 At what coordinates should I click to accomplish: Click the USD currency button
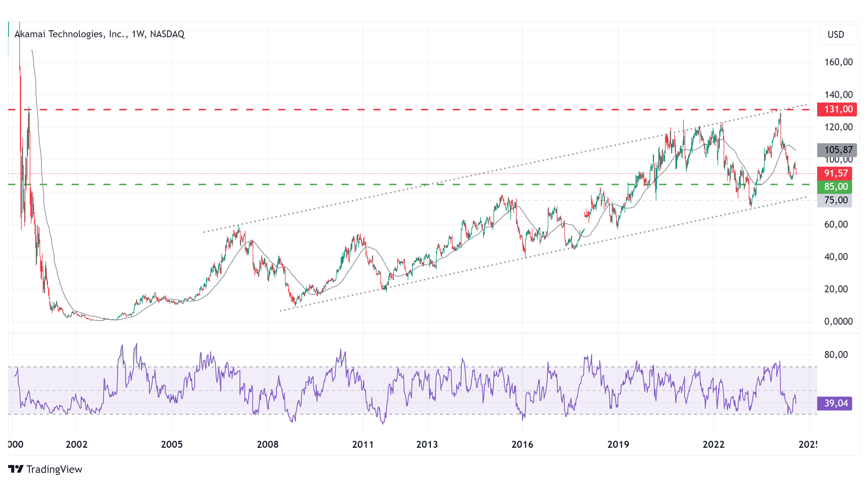click(838, 35)
